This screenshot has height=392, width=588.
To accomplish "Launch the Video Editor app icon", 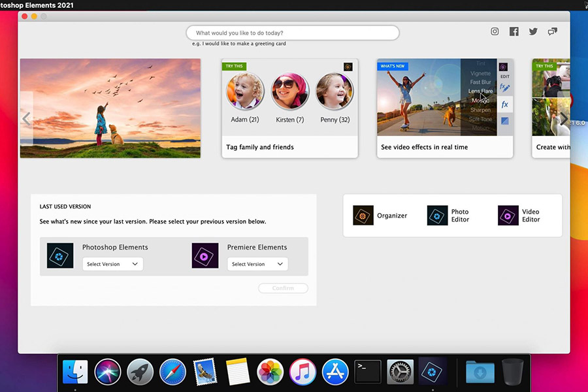I will (x=508, y=216).
